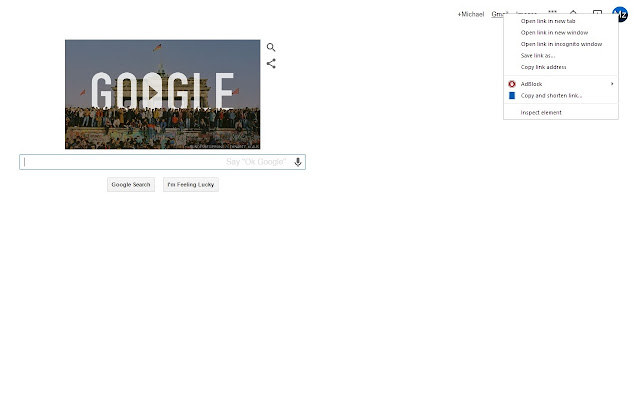Image resolution: width=640 pixels, height=400 pixels.
Task: Click the share icon beside the doodle
Action: (x=271, y=63)
